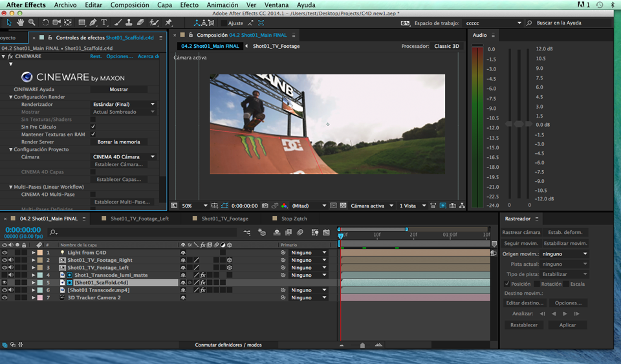The width and height of the screenshot is (621, 364).
Task: Collapse the Configuración Render section
Action: [x=11, y=97]
